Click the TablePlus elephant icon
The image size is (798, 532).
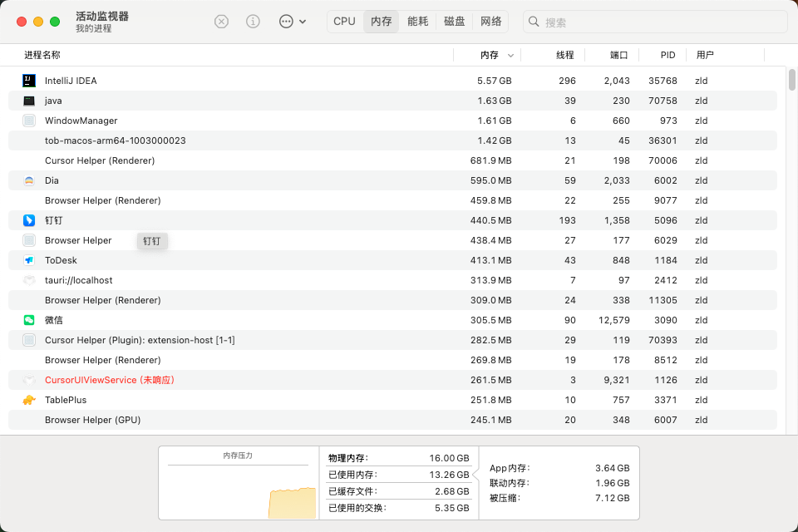(x=29, y=400)
